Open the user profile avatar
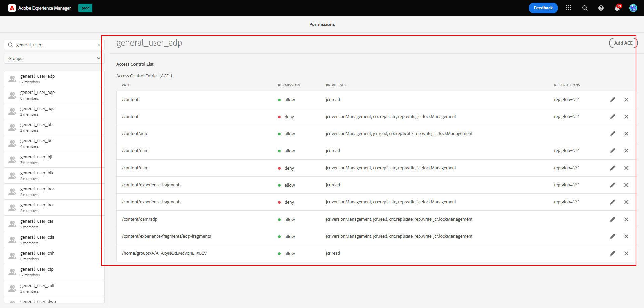The image size is (644, 308). tap(633, 8)
